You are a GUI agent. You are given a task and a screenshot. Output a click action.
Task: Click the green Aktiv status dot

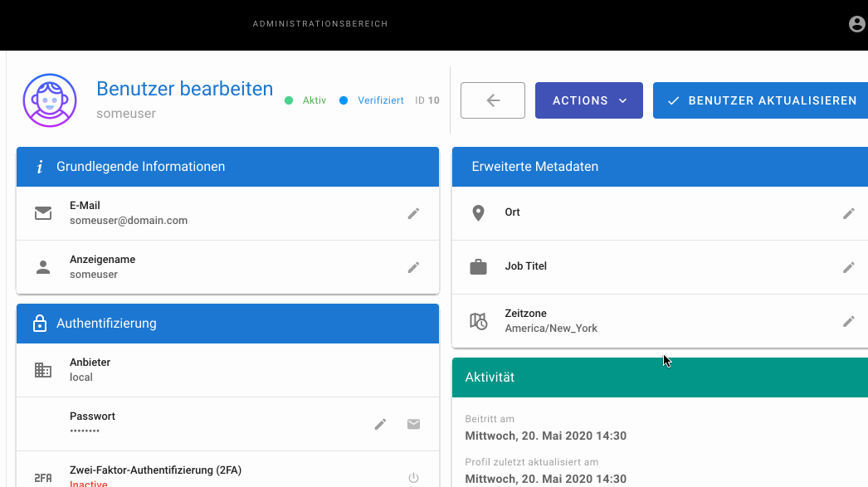pyautogui.click(x=289, y=100)
